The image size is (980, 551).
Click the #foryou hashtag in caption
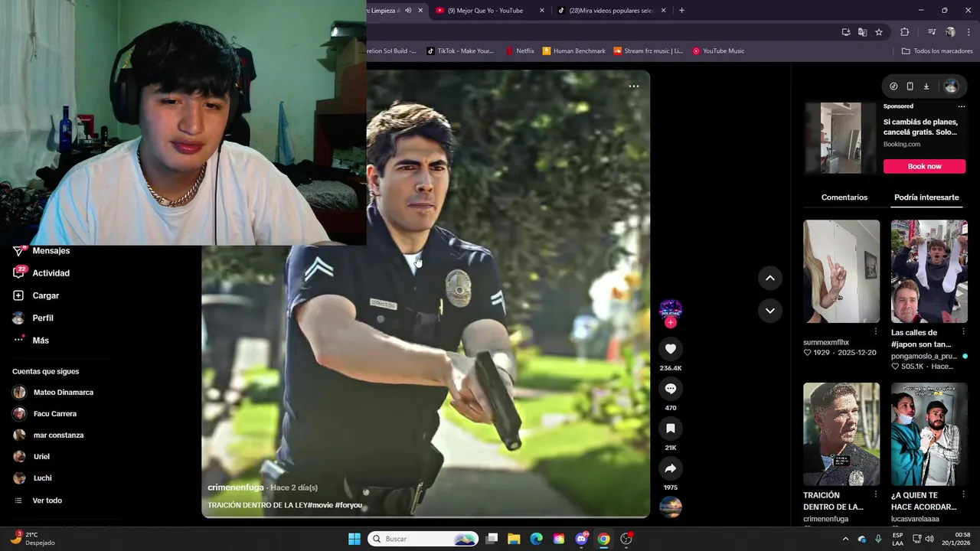tap(348, 506)
